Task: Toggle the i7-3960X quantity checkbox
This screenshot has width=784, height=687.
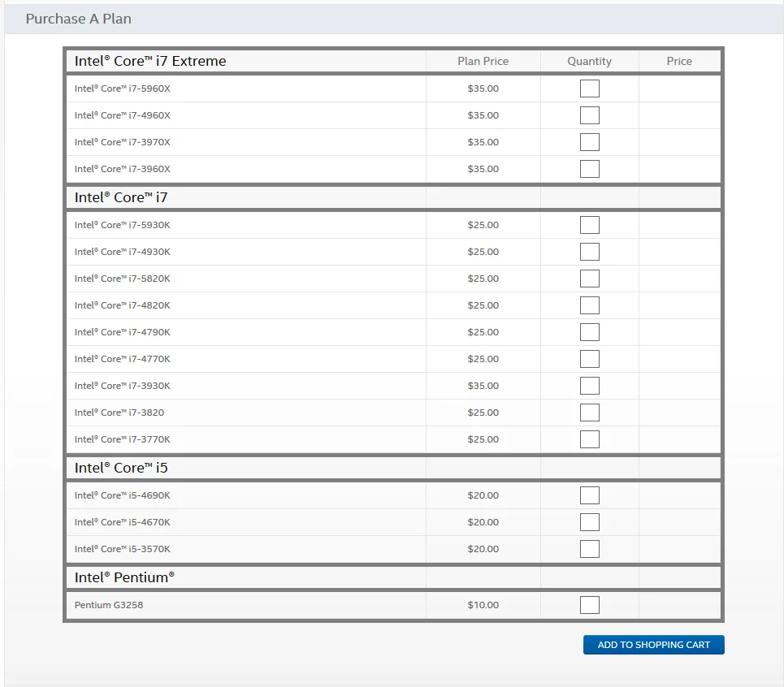Action: (x=590, y=169)
